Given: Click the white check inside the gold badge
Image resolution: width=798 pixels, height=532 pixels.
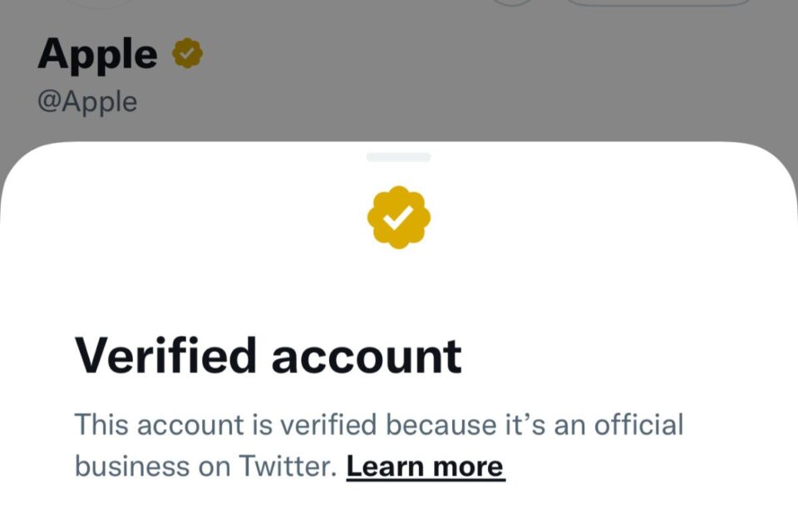Looking at the screenshot, I should click(399, 218).
